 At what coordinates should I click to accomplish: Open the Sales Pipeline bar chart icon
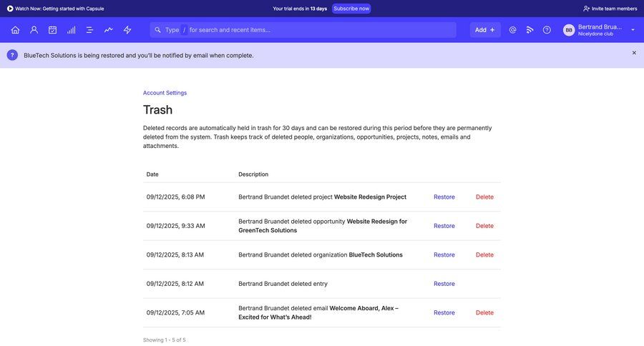pyautogui.click(x=72, y=30)
